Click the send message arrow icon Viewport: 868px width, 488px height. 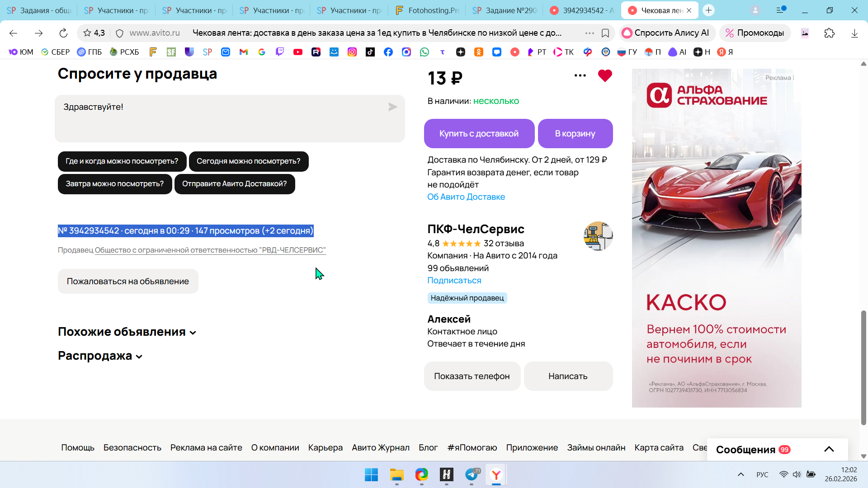[x=392, y=107]
